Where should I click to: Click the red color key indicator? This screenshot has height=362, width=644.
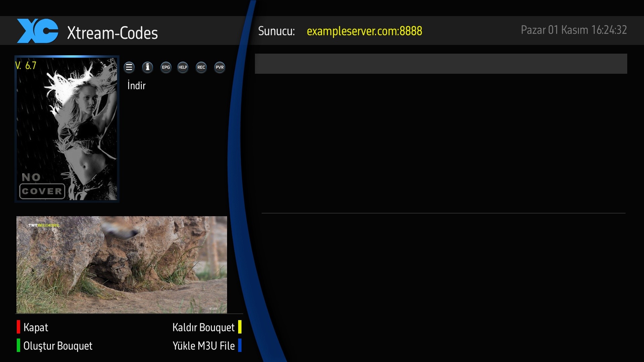click(18, 327)
